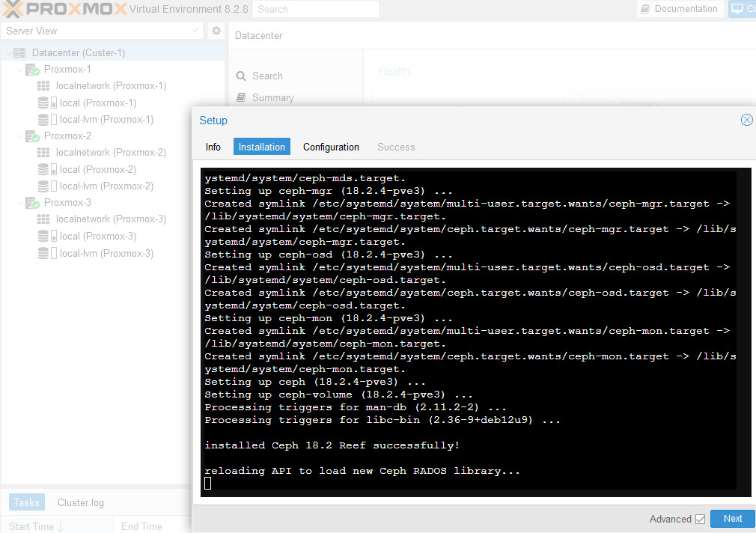Click the Search magnifier icon
756x533 pixels.
(x=241, y=76)
